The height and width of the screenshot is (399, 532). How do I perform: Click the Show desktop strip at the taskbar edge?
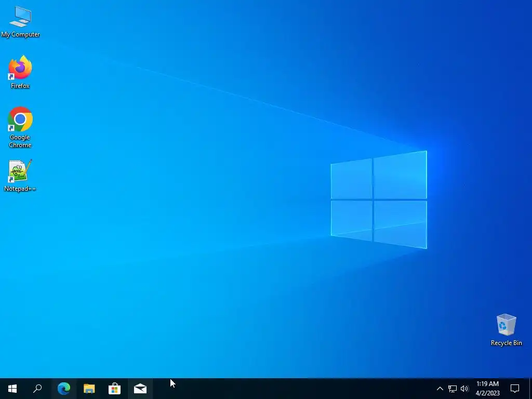point(530,389)
